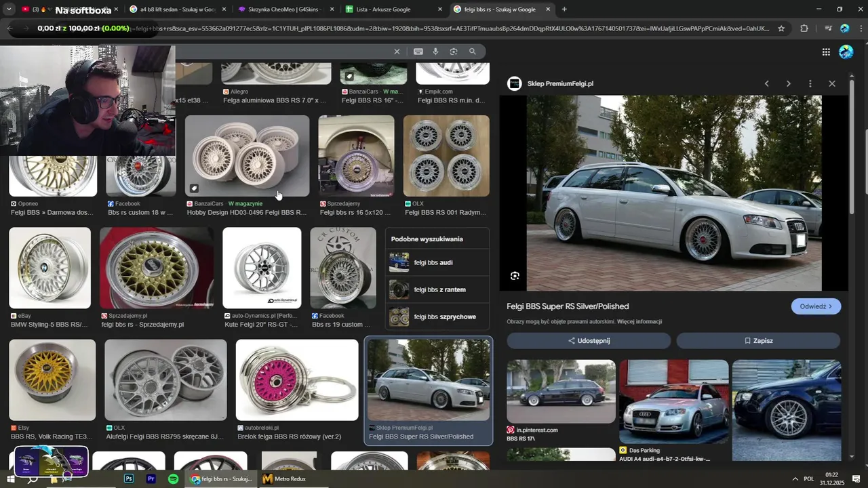This screenshot has width=868, height=488.
Task: Close the 'Lista - Arkusze Google' tab
Action: pos(440,9)
